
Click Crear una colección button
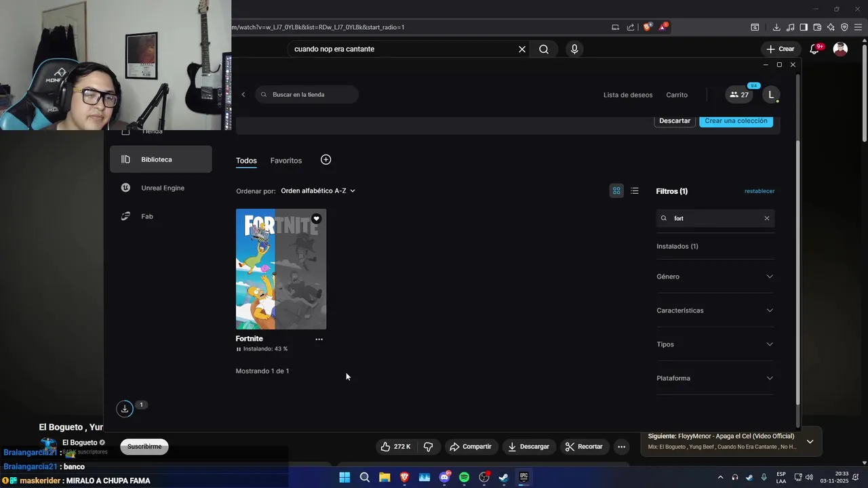[x=736, y=121]
